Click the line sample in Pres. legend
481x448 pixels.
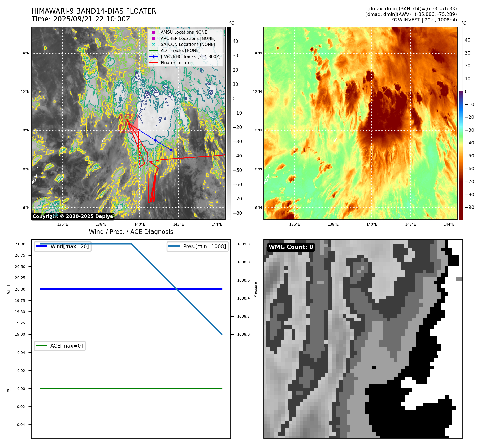(x=174, y=246)
